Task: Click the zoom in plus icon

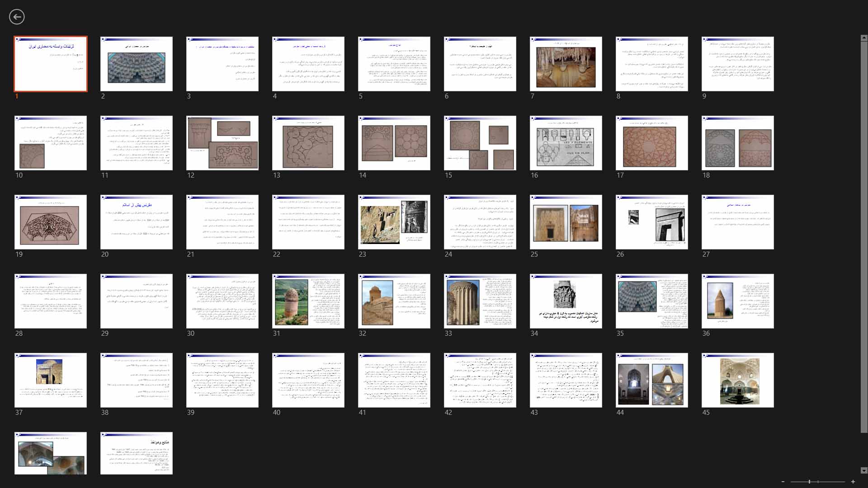Action: point(853,482)
